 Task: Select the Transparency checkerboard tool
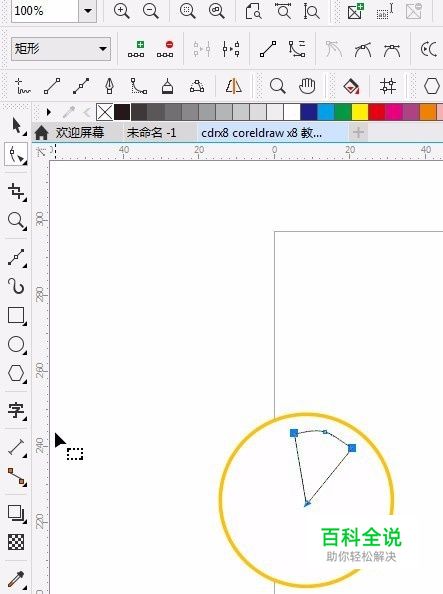[x=16, y=542]
